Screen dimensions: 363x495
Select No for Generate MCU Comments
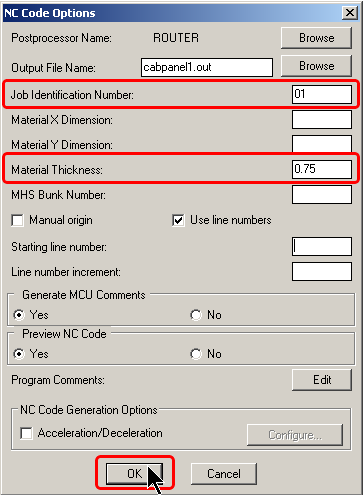[x=196, y=315]
